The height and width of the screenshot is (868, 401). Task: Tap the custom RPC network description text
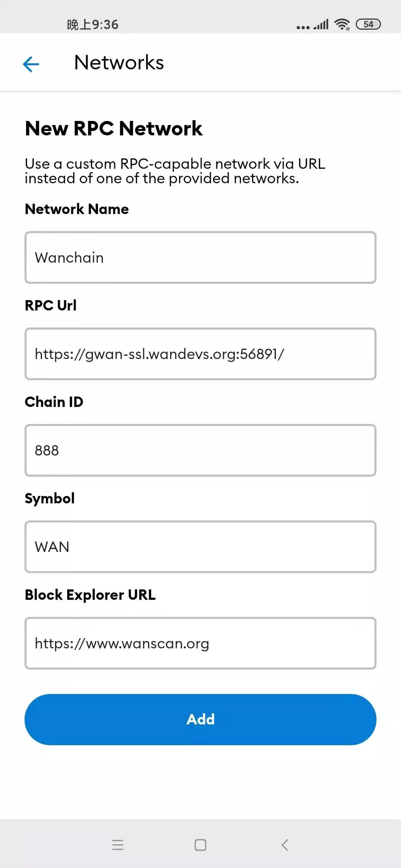pos(175,171)
